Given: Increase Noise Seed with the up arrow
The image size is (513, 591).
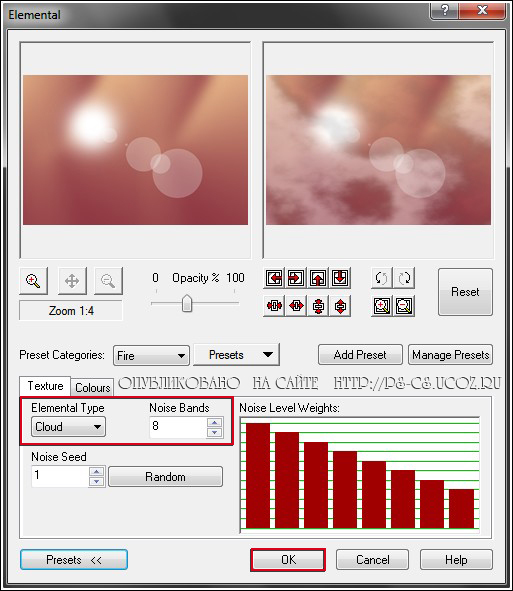Looking at the screenshot, I should click(x=97, y=472).
